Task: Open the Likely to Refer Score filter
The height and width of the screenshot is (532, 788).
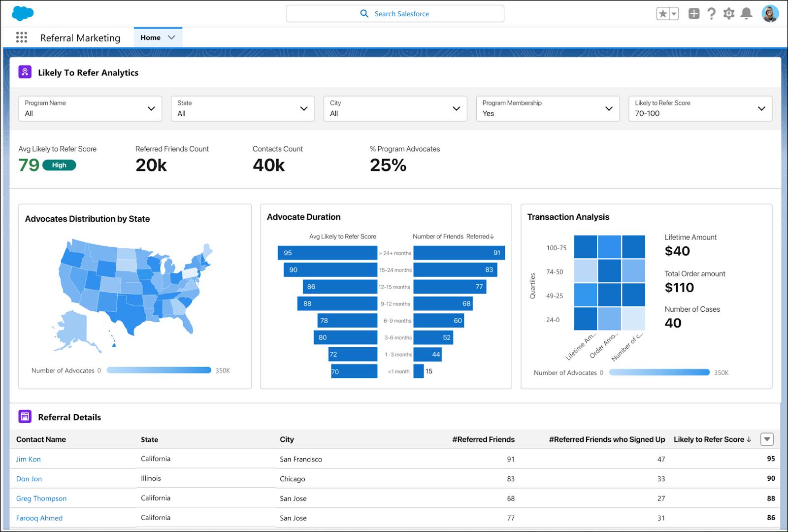Action: 761,108
